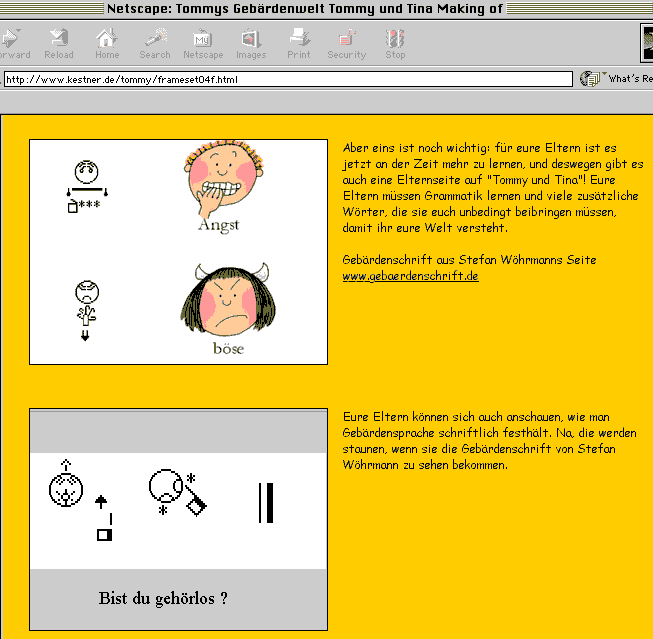Click the sign-writing symbol for böse

pos(86,311)
